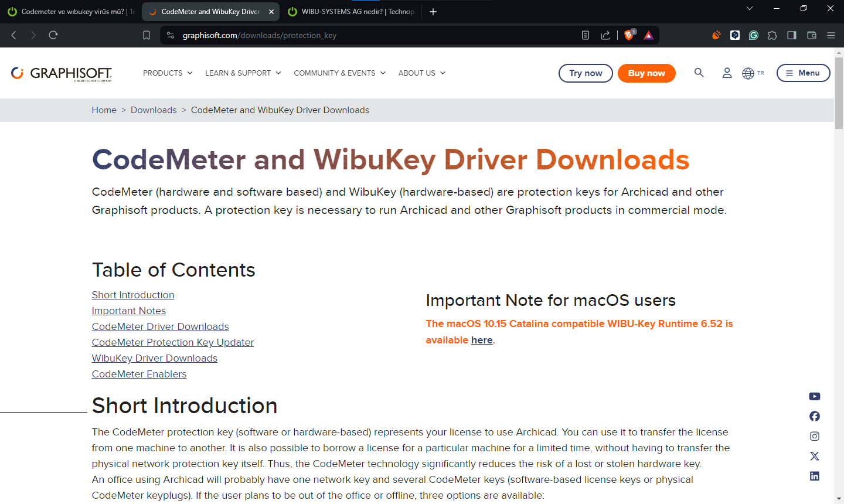Click the share page icon in address bar
The width and height of the screenshot is (844, 504).
click(605, 35)
